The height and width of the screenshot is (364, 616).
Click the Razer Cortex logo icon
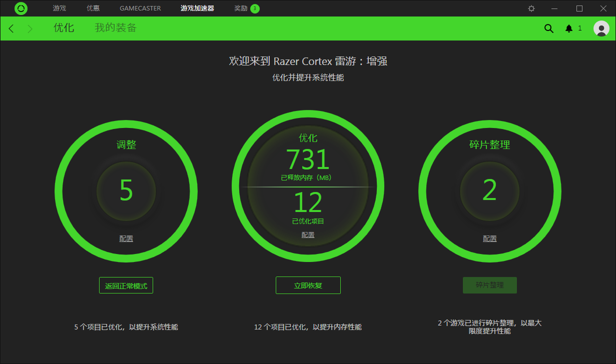click(21, 8)
